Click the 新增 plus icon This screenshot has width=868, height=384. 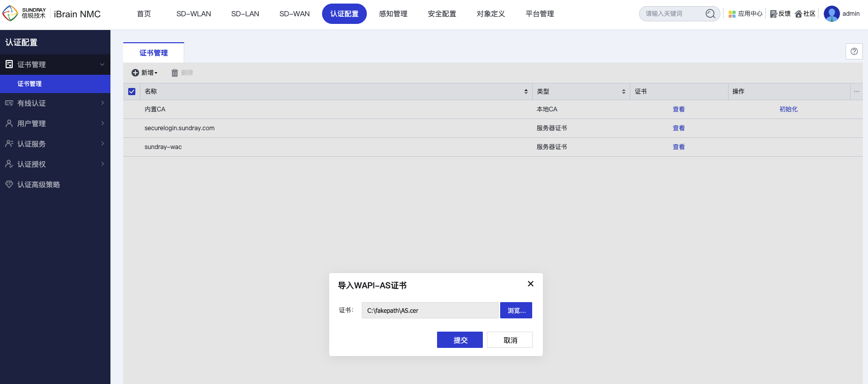pyautogui.click(x=135, y=73)
